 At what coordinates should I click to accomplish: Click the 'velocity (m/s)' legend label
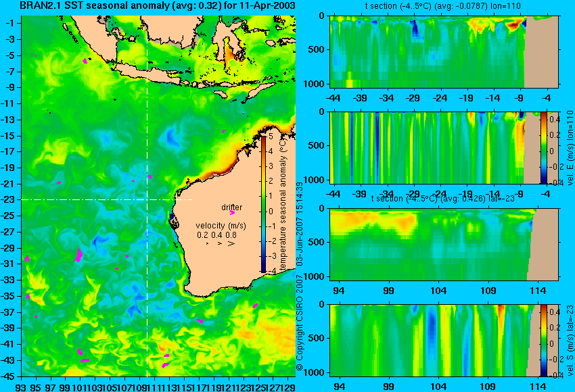pyautogui.click(x=221, y=225)
